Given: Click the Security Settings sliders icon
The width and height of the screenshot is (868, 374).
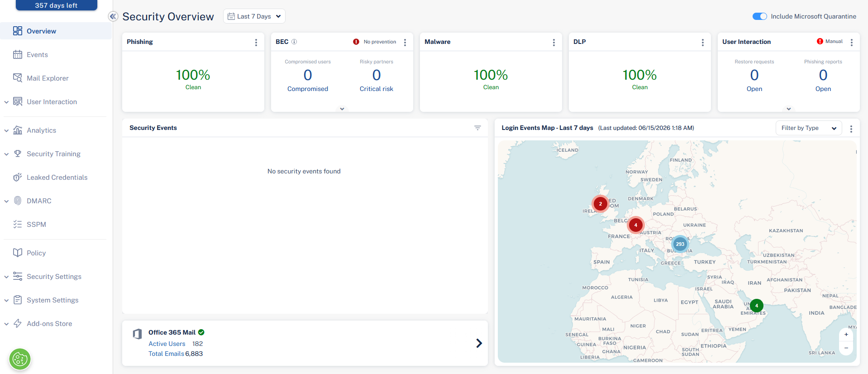Looking at the screenshot, I should pos(18,276).
